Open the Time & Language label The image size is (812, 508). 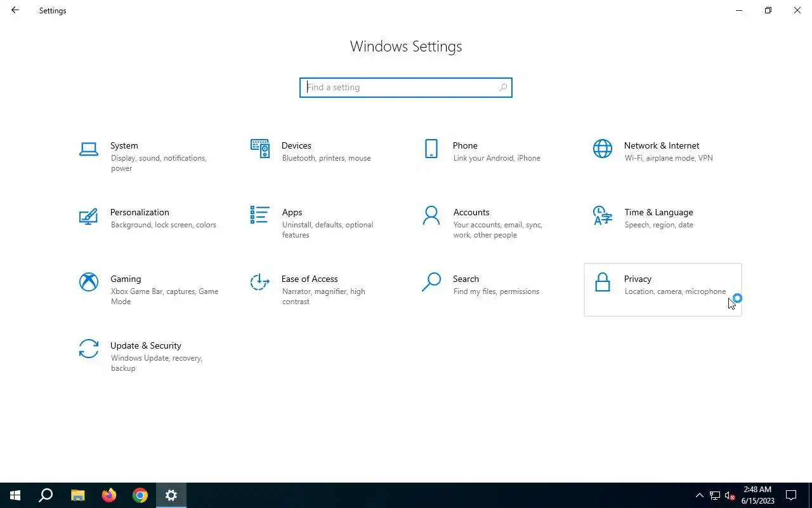[658, 212]
